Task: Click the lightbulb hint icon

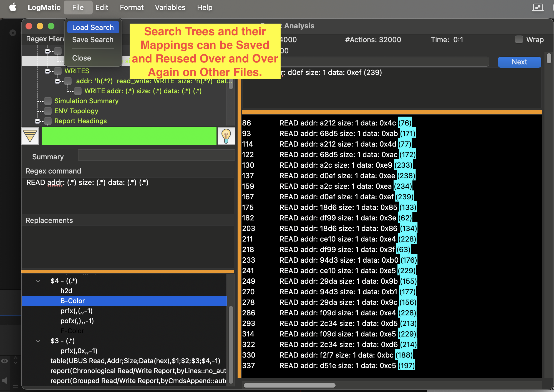Action: click(x=226, y=136)
